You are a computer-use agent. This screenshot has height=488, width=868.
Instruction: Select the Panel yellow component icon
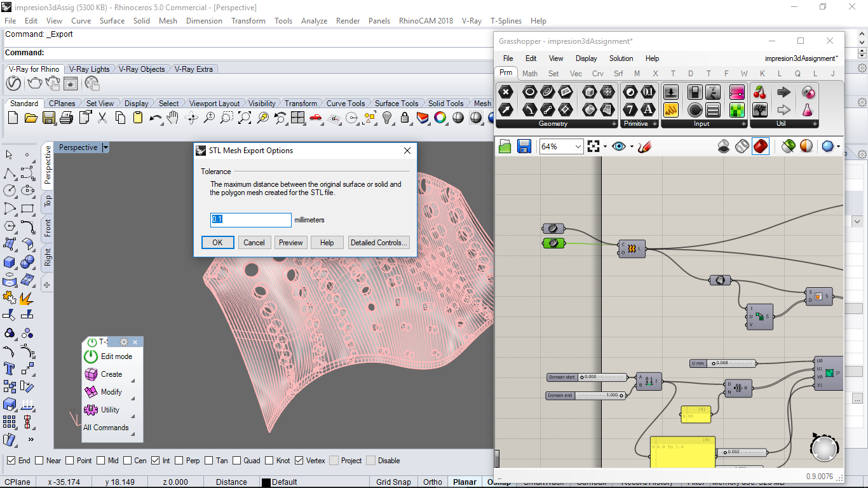pos(671,110)
